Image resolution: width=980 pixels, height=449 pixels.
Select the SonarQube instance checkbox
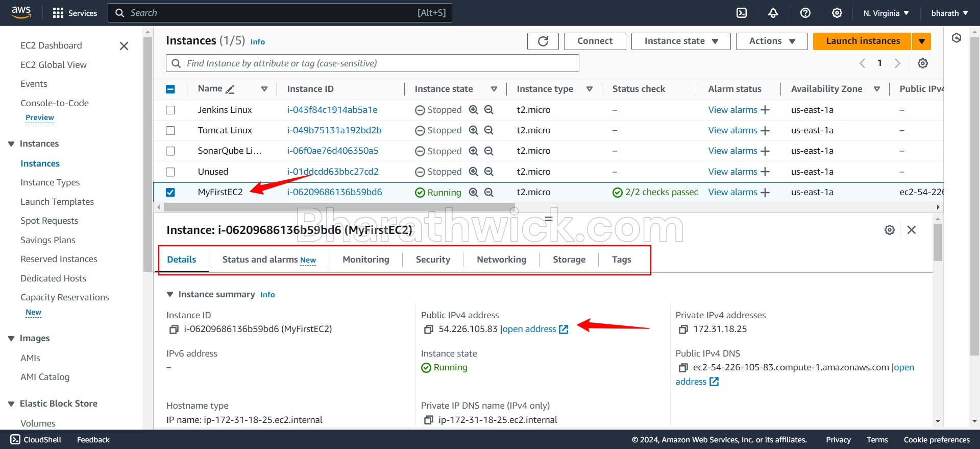[x=170, y=151]
